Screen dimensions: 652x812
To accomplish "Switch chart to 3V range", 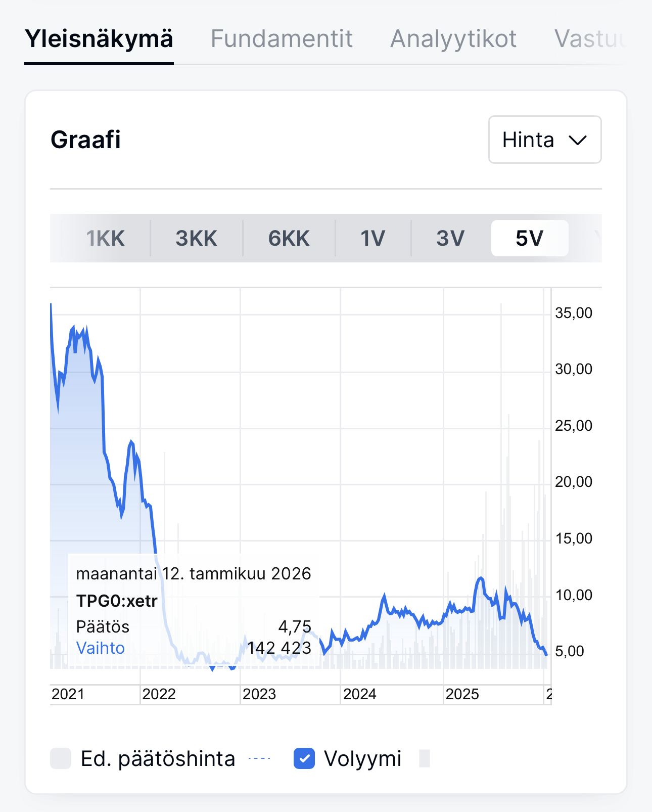I will [x=450, y=238].
